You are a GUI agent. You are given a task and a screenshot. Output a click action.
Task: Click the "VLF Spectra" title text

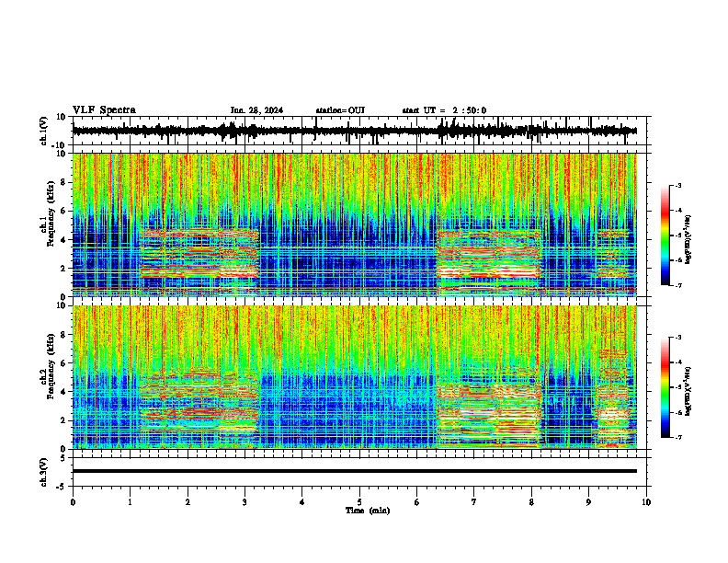(x=104, y=110)
